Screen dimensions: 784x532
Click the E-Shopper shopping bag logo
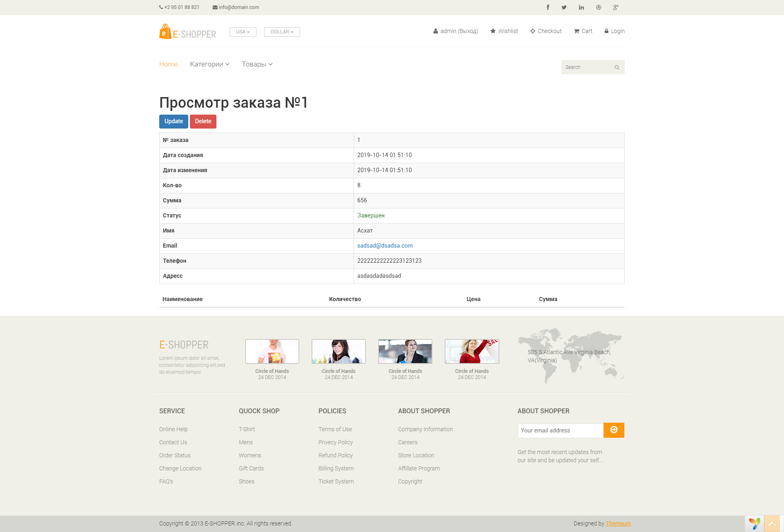165,32
